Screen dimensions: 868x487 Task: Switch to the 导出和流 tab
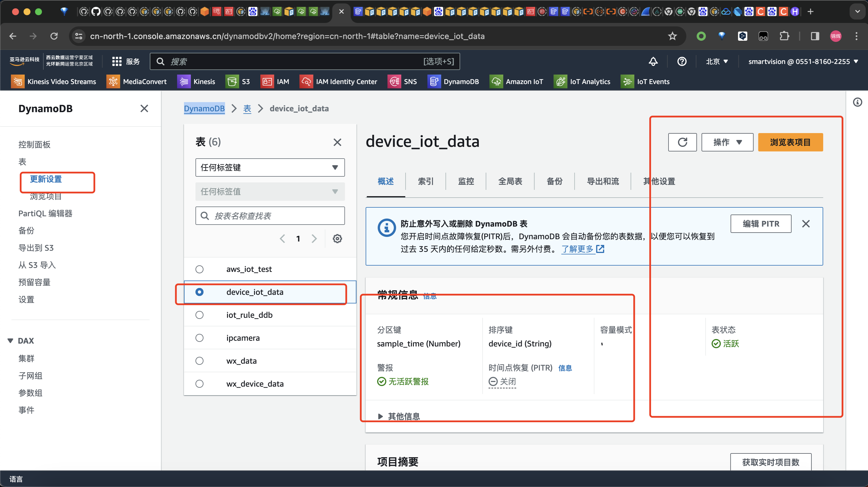pos(602,181)
